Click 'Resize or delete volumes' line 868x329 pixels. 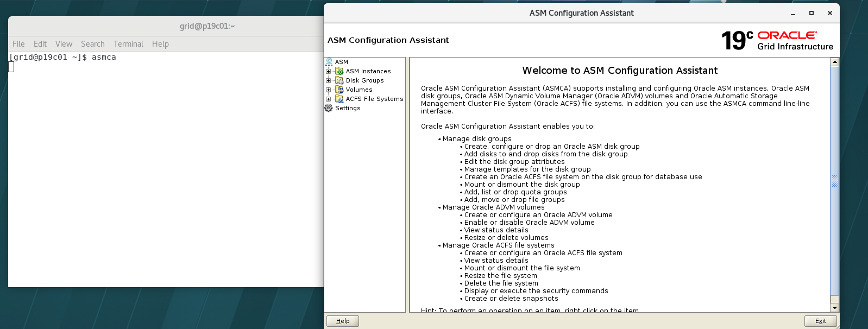click(x=506, y=238)
